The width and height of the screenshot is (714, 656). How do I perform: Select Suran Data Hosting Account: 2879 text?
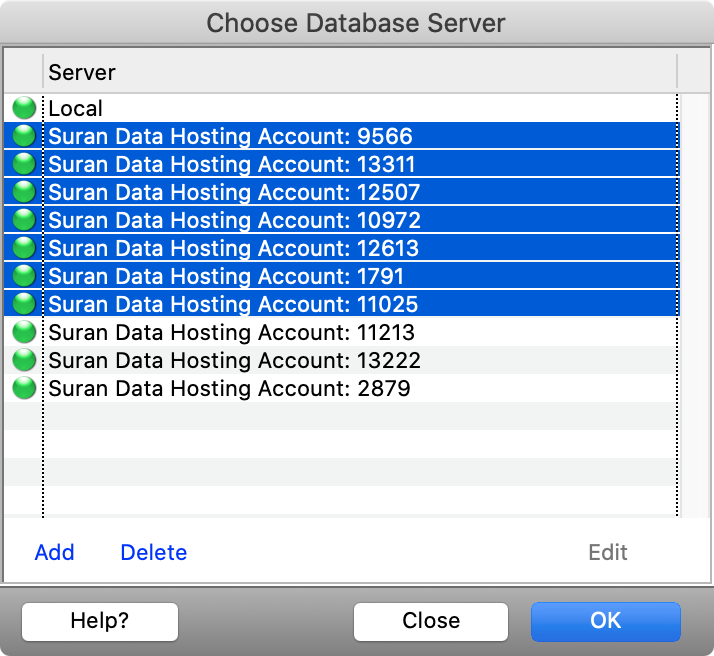(229, 388)
